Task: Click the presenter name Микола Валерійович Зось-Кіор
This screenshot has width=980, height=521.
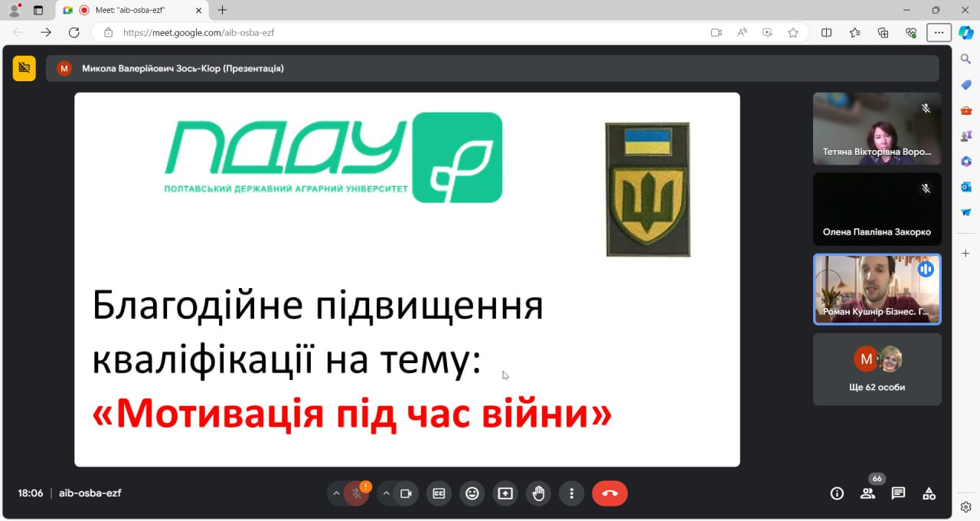Action: (x=183, y=68)
